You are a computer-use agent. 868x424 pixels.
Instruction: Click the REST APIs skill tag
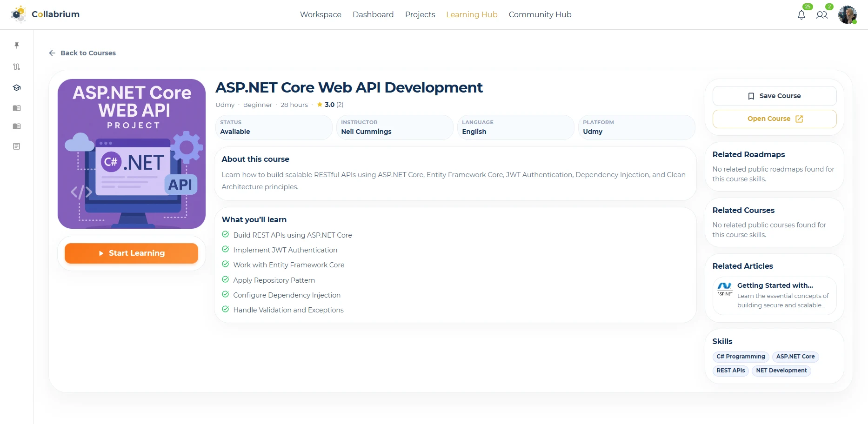[730, 371]
